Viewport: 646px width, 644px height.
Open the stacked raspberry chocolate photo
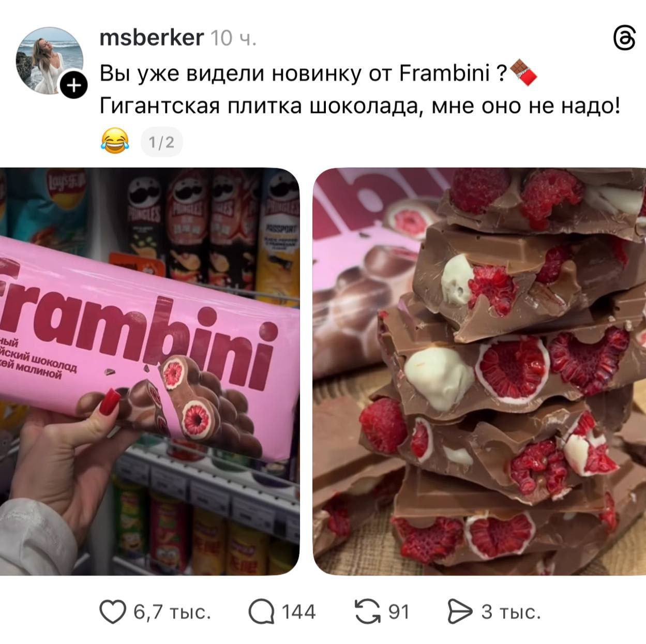(x=479, y=371)
